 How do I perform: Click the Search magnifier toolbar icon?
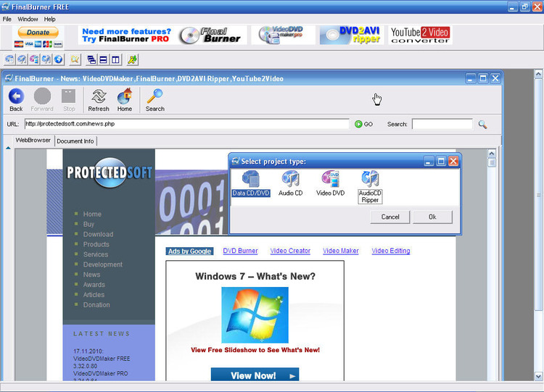click(x=154, y=99)
